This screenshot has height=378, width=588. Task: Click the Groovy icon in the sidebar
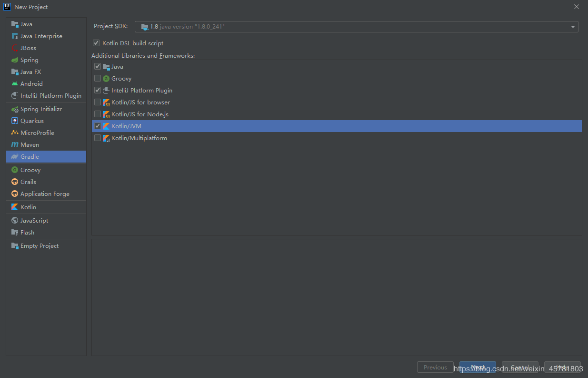click(15, 170)
